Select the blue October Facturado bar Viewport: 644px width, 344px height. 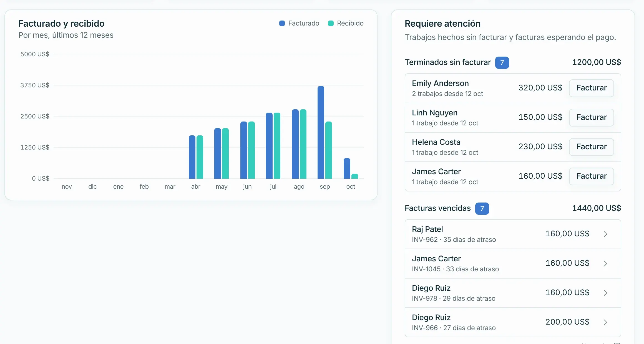coord(347,168)
